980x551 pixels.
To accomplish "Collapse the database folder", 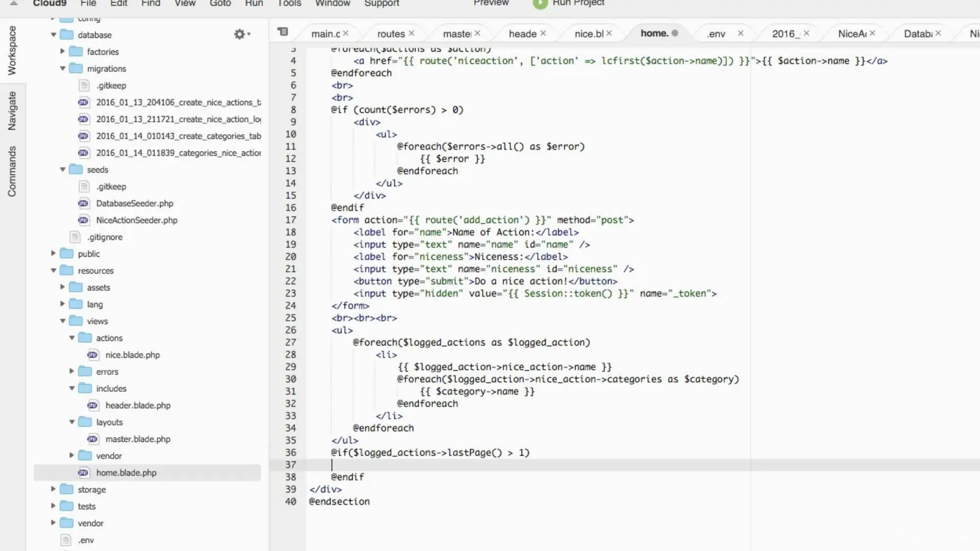I will (x=53, y=35).
